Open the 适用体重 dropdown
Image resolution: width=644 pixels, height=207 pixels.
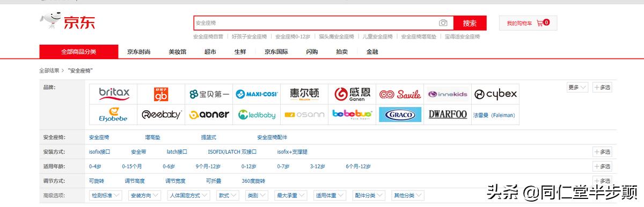330,195
